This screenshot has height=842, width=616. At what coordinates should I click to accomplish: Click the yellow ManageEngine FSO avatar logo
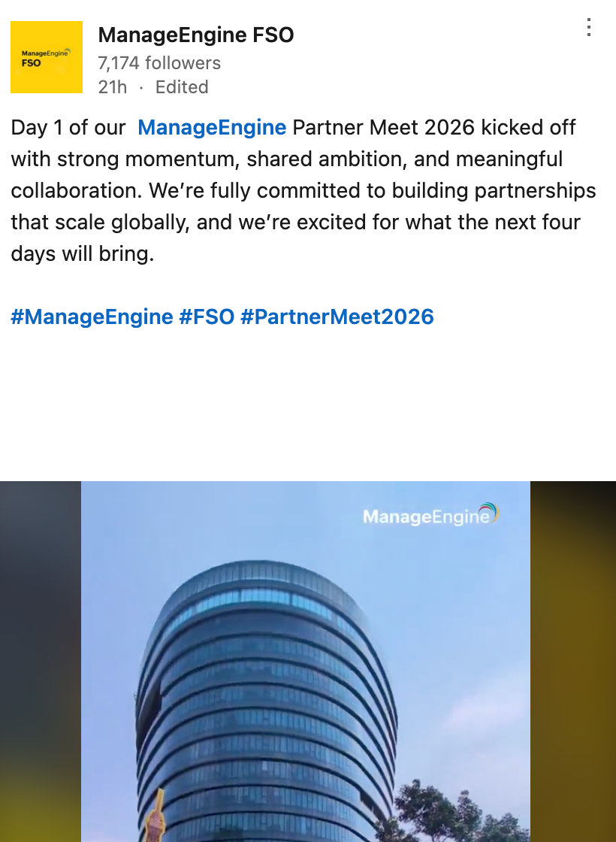pos(47,57)
